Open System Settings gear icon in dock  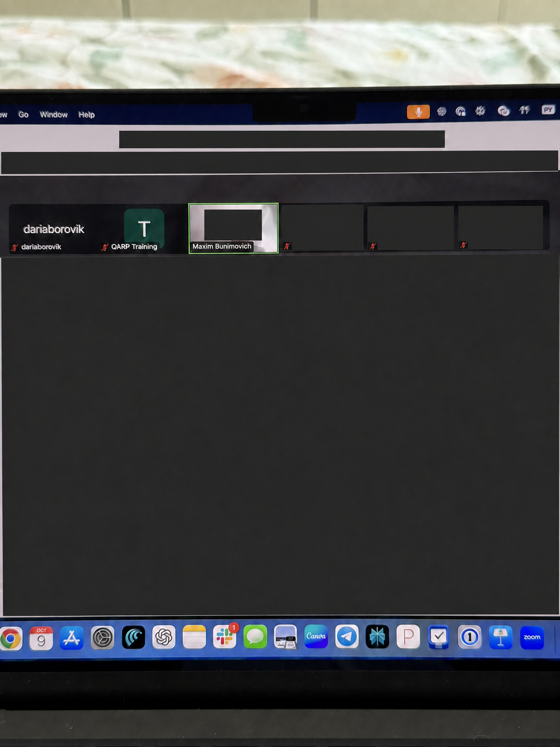[x=103, y=638]
